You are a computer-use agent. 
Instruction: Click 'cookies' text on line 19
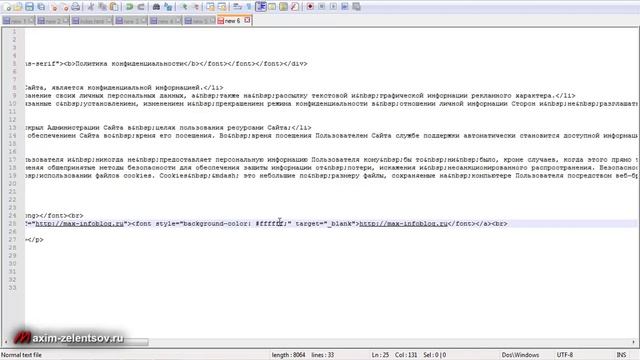click(x=140, y=176)
